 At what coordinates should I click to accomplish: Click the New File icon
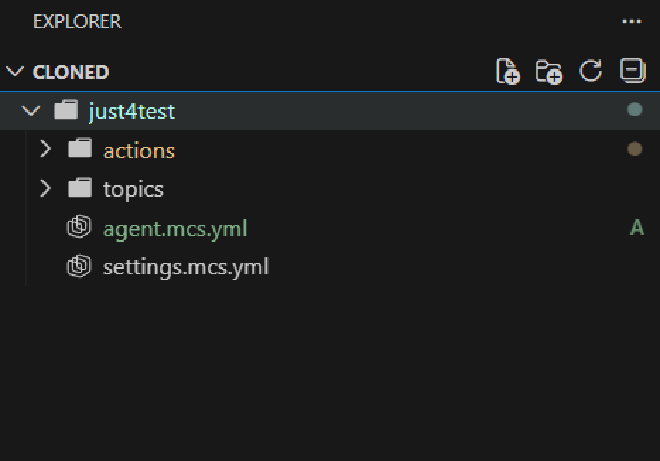pos(508,71)
